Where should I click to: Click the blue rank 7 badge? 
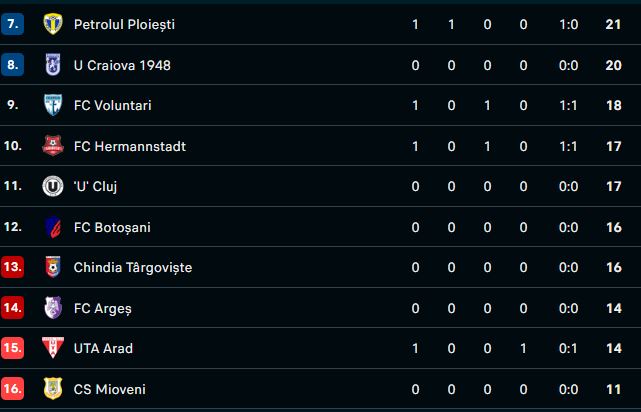point(13,24)
